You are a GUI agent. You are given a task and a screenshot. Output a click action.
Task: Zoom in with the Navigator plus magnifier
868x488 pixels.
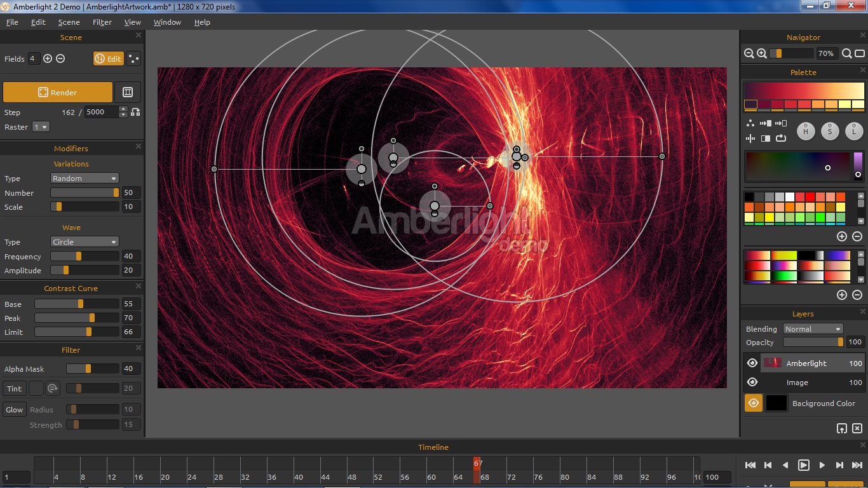click(761, 54)
